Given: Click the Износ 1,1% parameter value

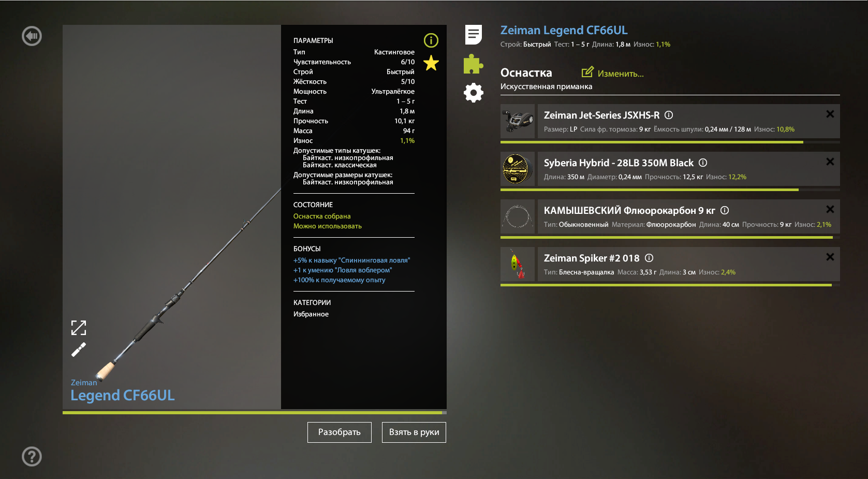Looking at the screenshot, I should point(407,140).
